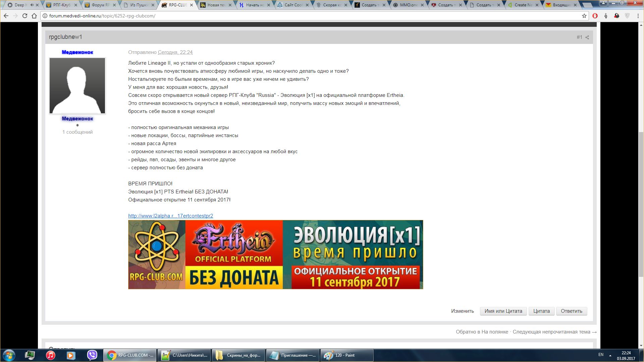The width and height of the screenshot is (644, 362).
Task: View the site information icon in address bar
Action: pos(45,16)
